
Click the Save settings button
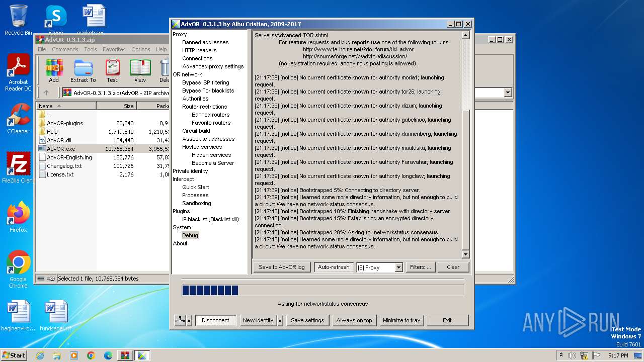tap(307, 320)
